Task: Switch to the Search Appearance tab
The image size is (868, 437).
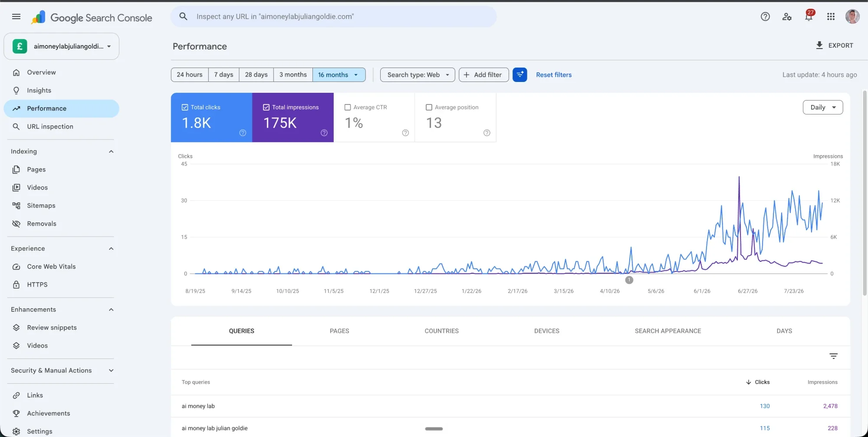Action: [668, 331]
